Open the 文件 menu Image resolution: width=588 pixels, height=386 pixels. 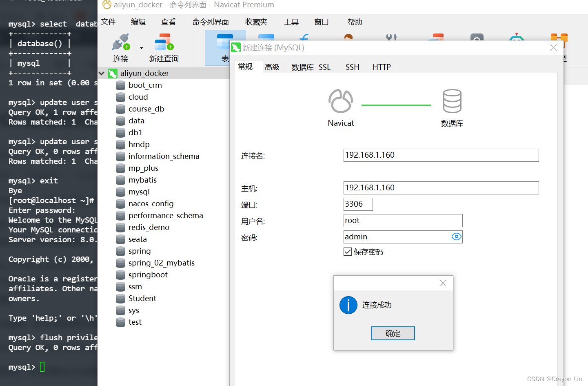coord(108,22)
